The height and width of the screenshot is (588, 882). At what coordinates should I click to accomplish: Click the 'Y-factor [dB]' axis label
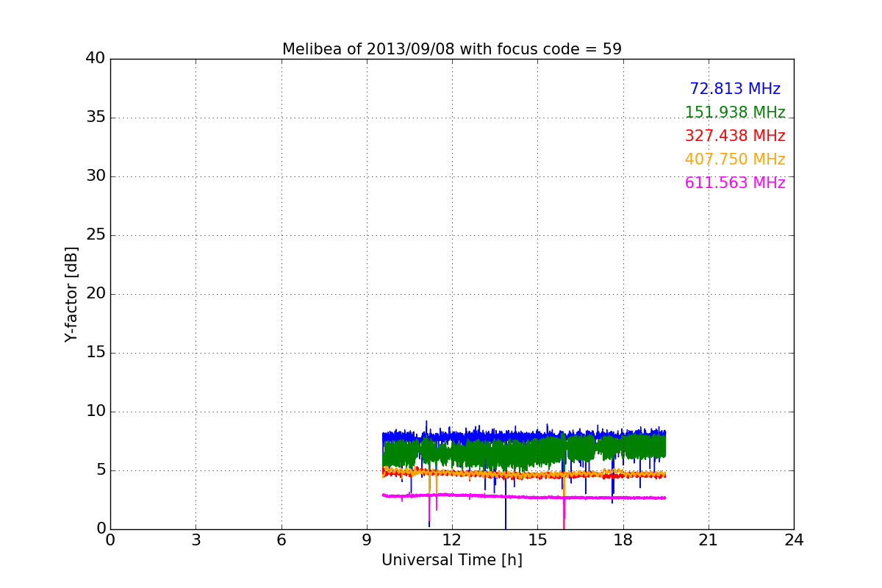(x=71, y=294)
